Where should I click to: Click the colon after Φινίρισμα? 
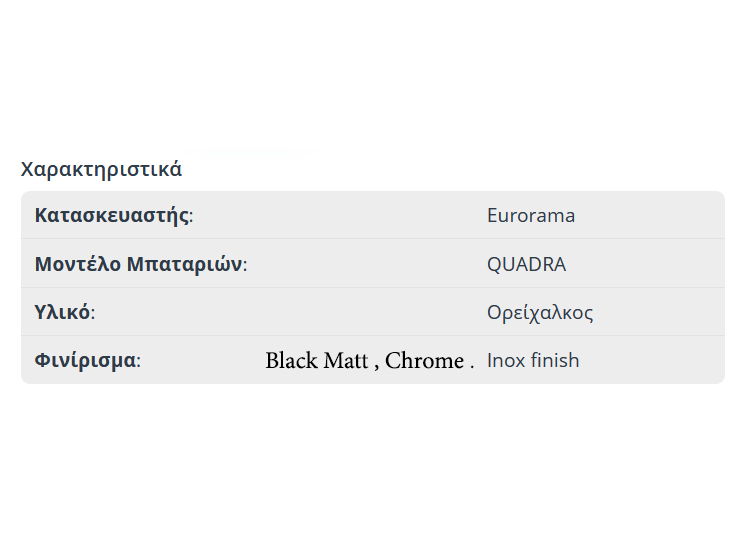pyautogui.click(x=138, y=362)
